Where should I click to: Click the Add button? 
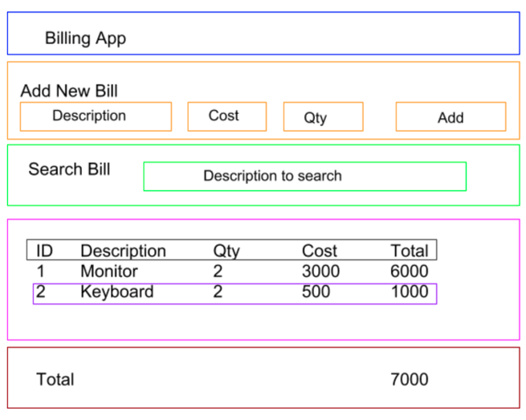coord(451,117)
